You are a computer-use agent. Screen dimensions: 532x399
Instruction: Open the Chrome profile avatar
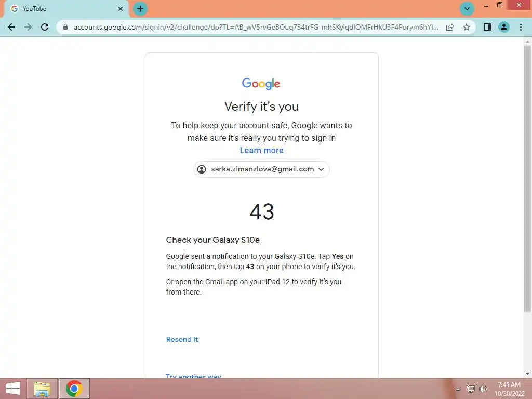(504, 27)
